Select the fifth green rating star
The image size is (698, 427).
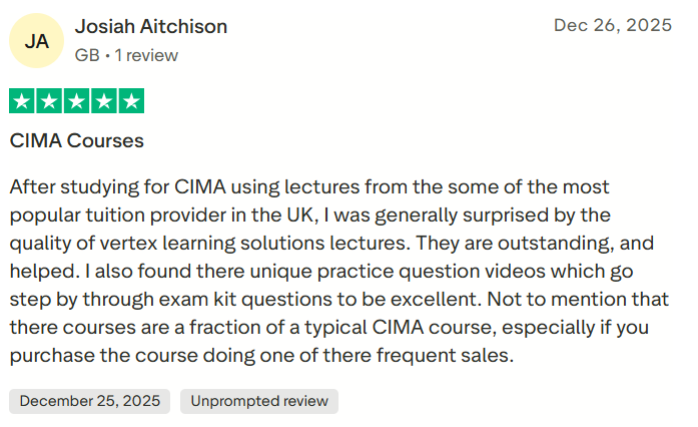(x=131, y=101)
